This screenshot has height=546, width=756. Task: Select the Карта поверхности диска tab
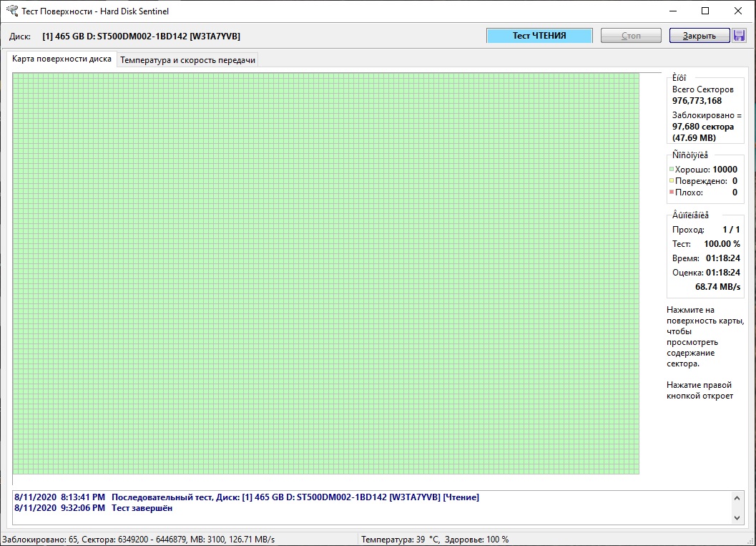coord(62,59)
